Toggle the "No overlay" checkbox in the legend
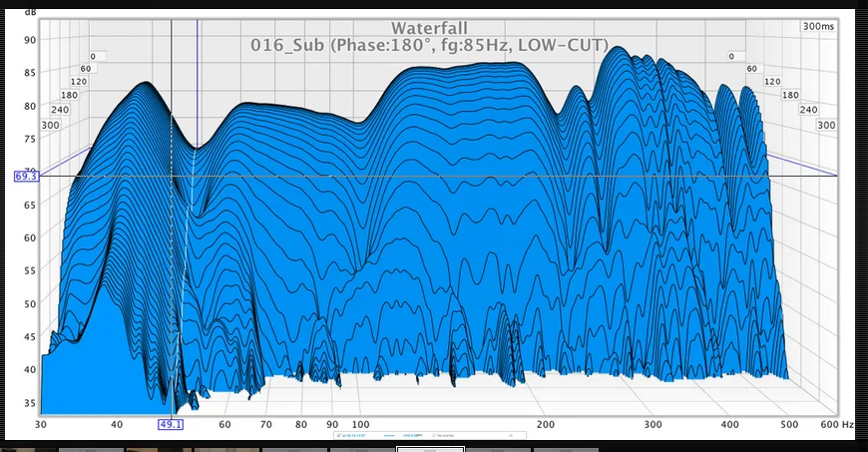This screenshot has height=452, width=868. tap(433, 435)
